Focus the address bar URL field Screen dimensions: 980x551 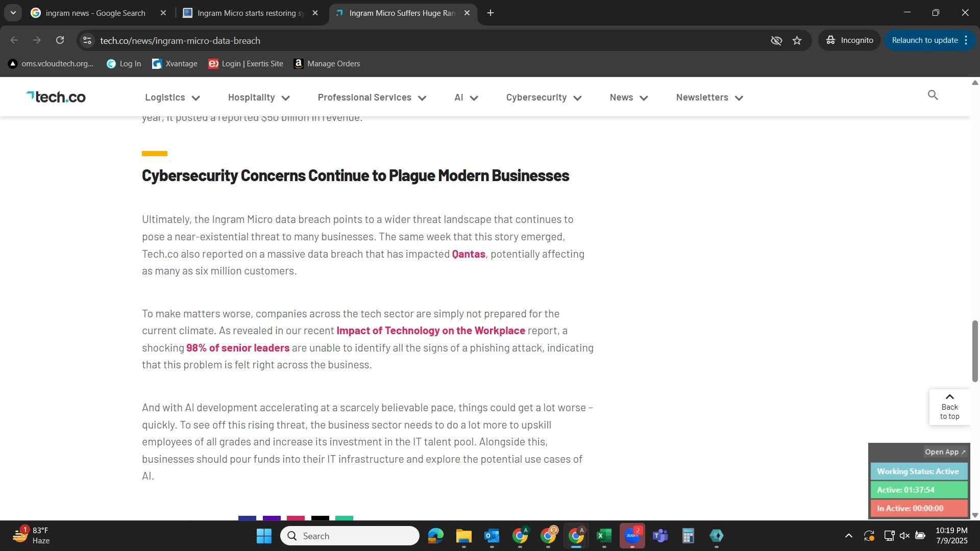coord(429,40)
